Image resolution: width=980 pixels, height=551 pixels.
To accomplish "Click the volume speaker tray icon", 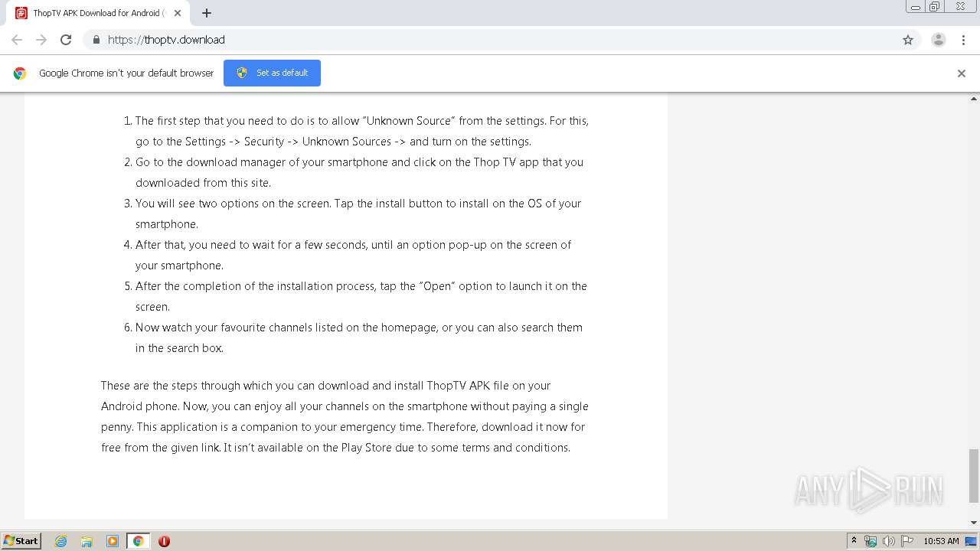I will [889, 541].
